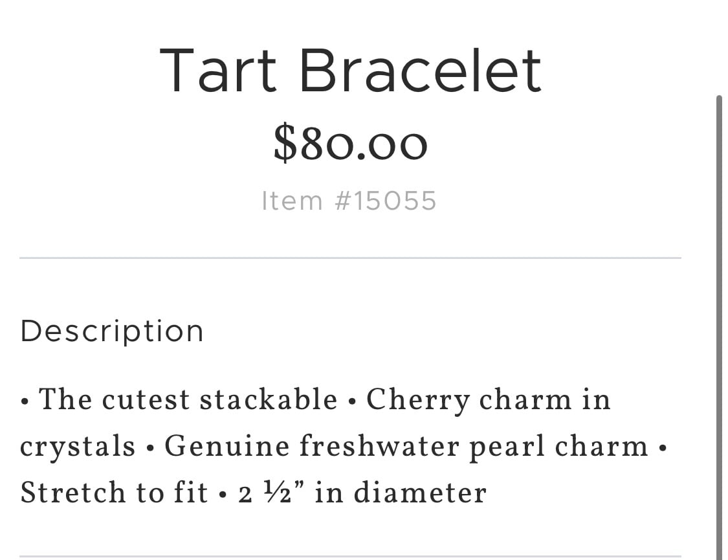Click the word 'Tart' in the title

[x=218, y=71]
